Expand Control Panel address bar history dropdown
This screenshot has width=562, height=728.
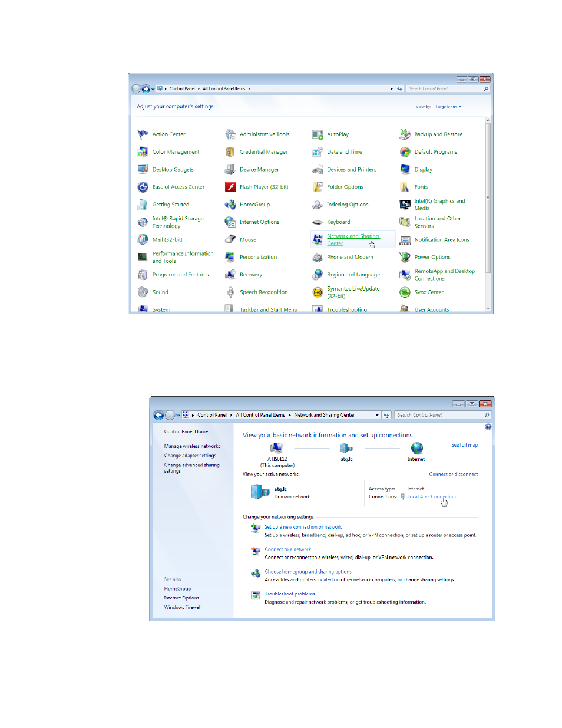392,89
